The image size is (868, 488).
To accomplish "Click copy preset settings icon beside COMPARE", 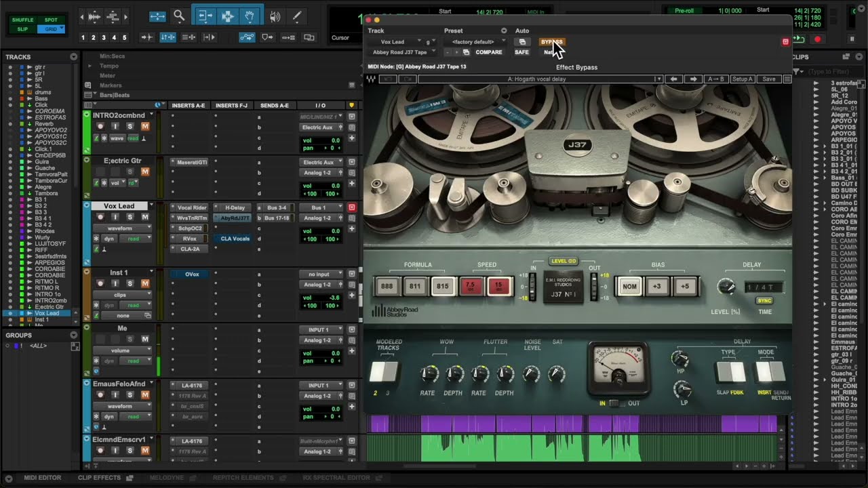I will 466,52.
